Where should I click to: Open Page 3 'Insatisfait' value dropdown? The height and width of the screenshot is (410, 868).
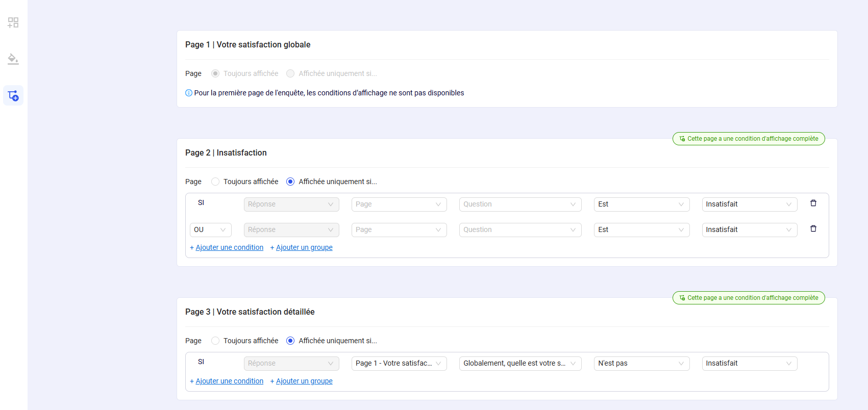pyautogui.click(x=749, y=364)
